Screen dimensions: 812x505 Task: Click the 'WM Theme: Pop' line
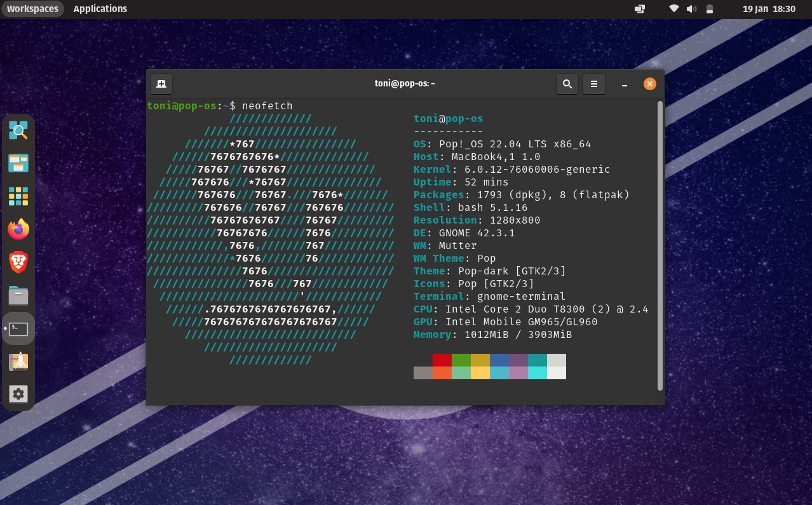(455, 259)
